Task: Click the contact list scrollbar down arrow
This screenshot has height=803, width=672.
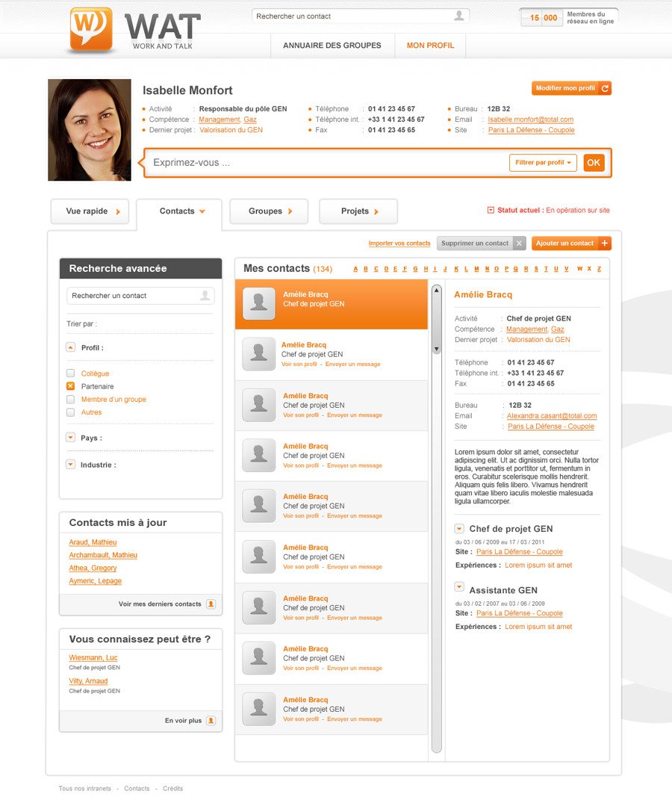Action: click(437, 349)
